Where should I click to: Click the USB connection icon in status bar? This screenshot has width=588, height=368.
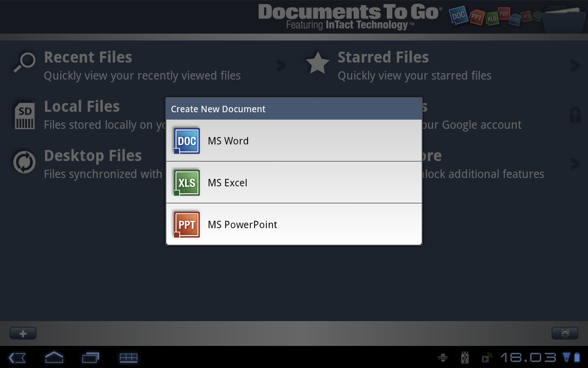[464, 357]
